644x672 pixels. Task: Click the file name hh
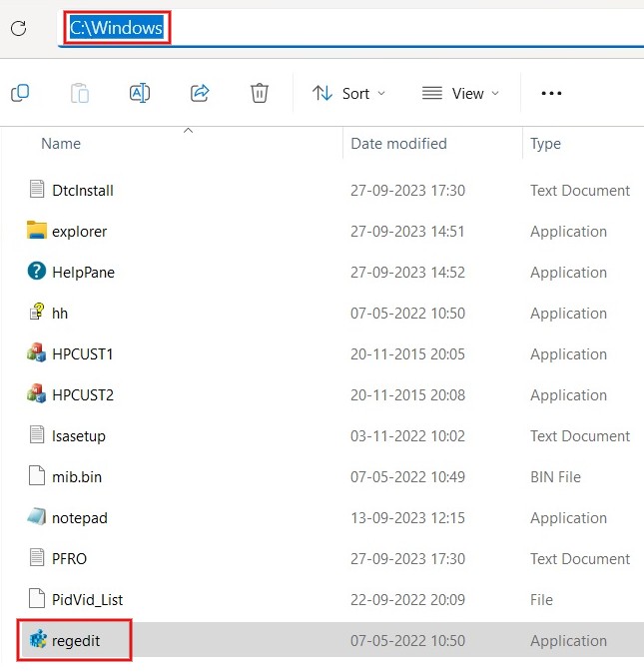(60, 314)
